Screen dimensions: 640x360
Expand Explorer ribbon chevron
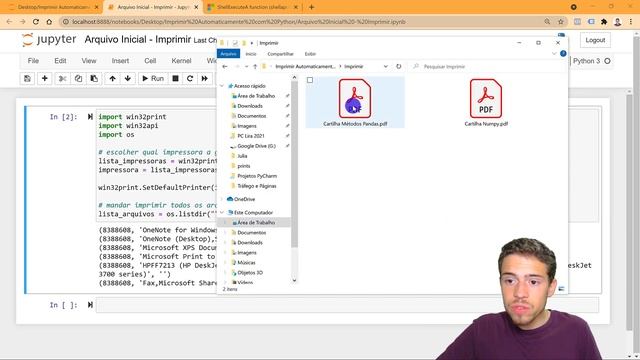[x=554, y=53]
